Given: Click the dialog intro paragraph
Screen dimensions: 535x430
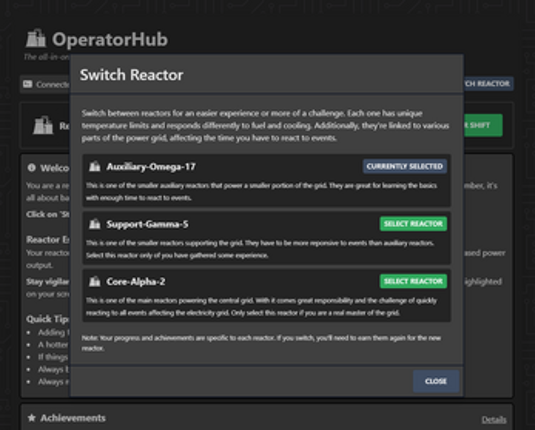Looking at the screenshot, I should click(x=265, y=126).
